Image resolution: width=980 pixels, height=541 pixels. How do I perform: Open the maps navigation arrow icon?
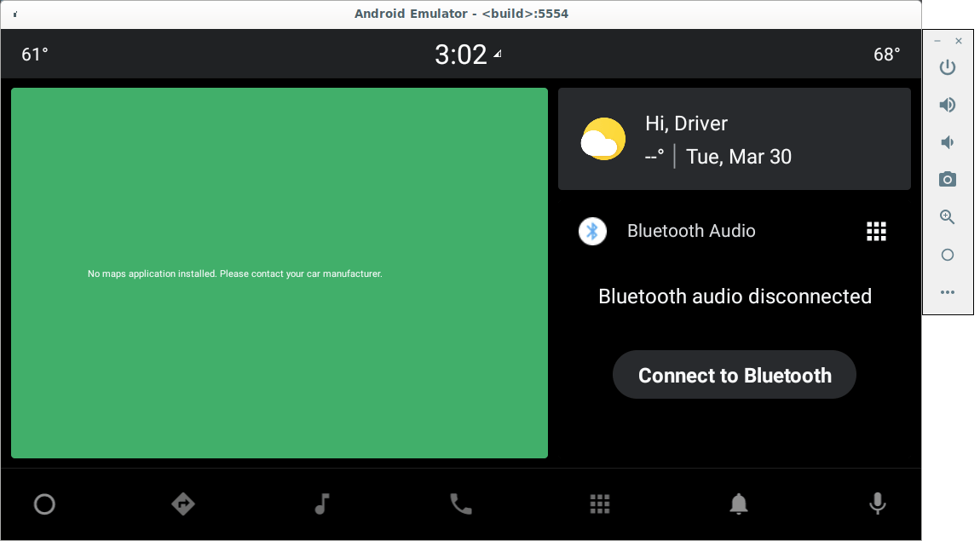(183, 504)
